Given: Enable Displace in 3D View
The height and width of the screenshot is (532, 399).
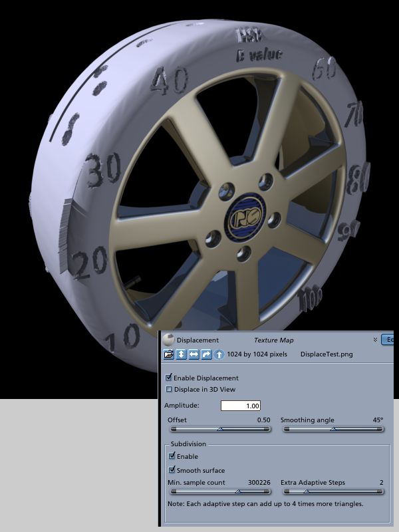Looking at the screenshot, I should coord(169,389).
